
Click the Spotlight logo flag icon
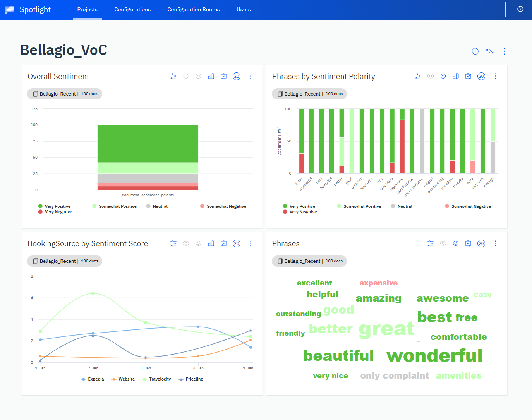coord(9,9)
